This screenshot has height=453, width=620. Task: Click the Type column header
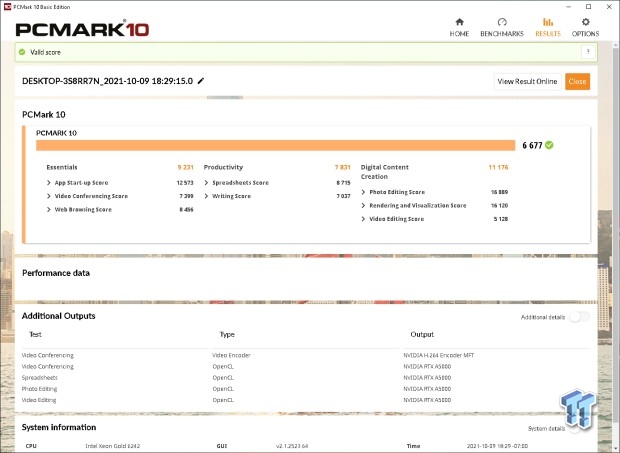(x=227, y=334)
